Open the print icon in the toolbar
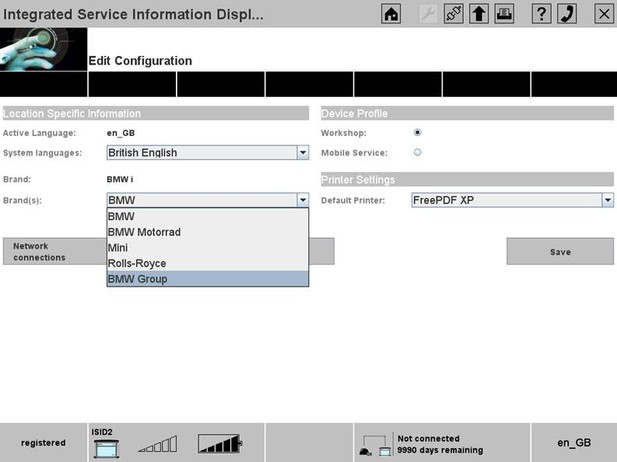The width and height of the screenshot is (617, 462). [504, 14]
